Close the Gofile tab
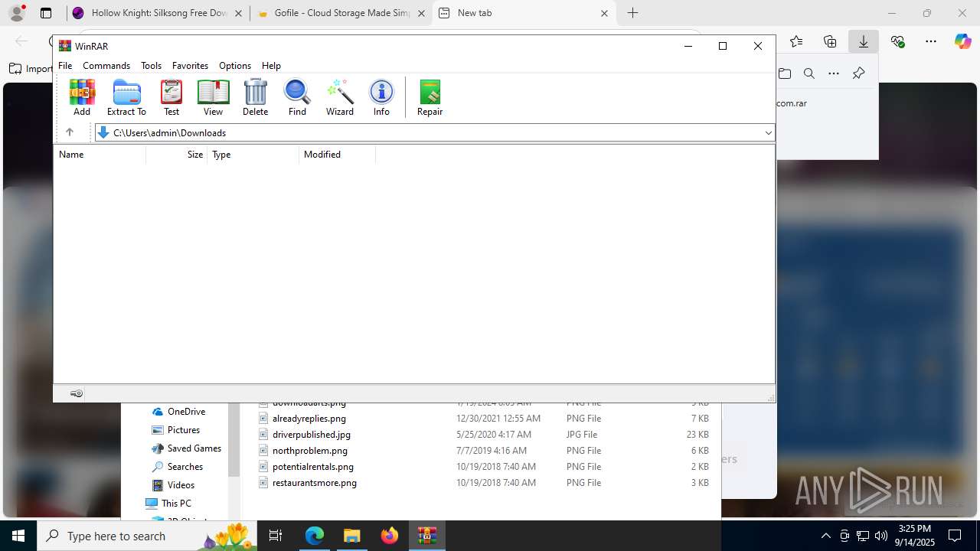This screenshot has height=551, width=980. pos(421,13)
